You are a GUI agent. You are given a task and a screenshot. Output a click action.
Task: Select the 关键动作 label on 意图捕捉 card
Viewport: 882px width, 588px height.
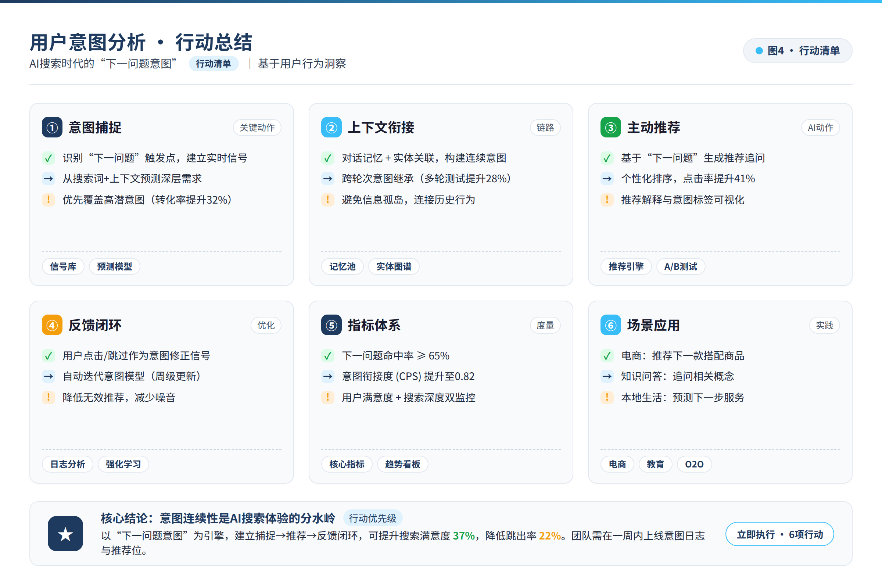pos(257,128)
